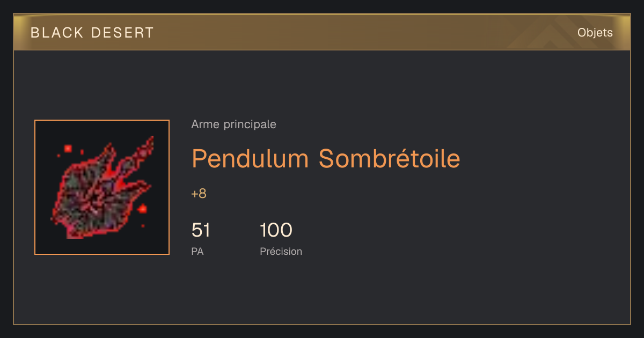Click the gold header banner background
The height and width of the screenshot is (338, 644).
(x=322, y=33)
